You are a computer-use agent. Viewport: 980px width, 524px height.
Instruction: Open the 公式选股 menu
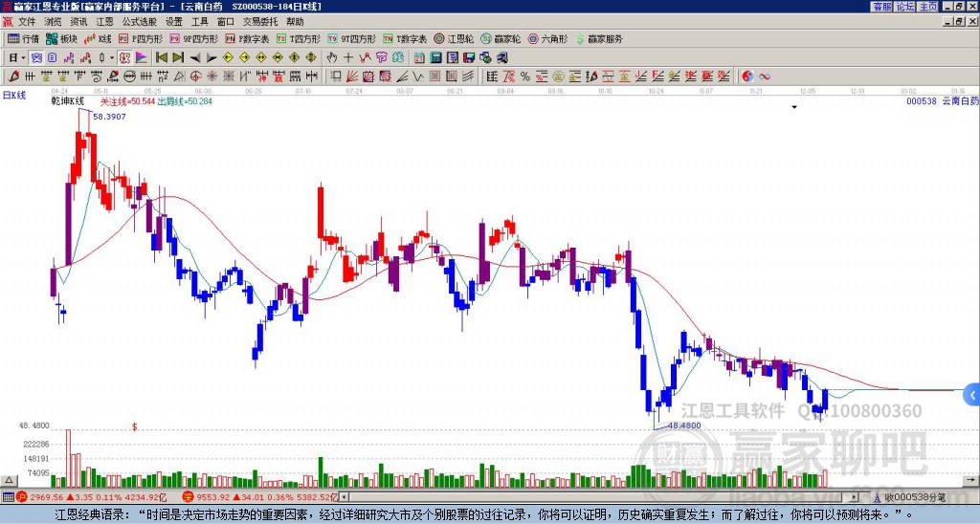coord(140,22)
